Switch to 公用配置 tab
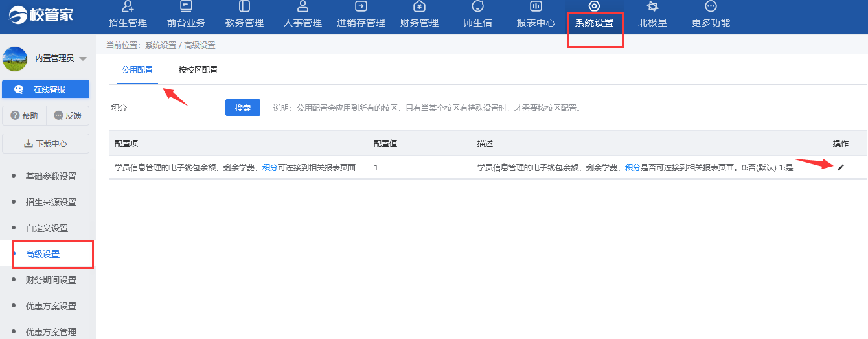Image resolution: width=868 pixels, height=339 pixels. click(137, 70)
